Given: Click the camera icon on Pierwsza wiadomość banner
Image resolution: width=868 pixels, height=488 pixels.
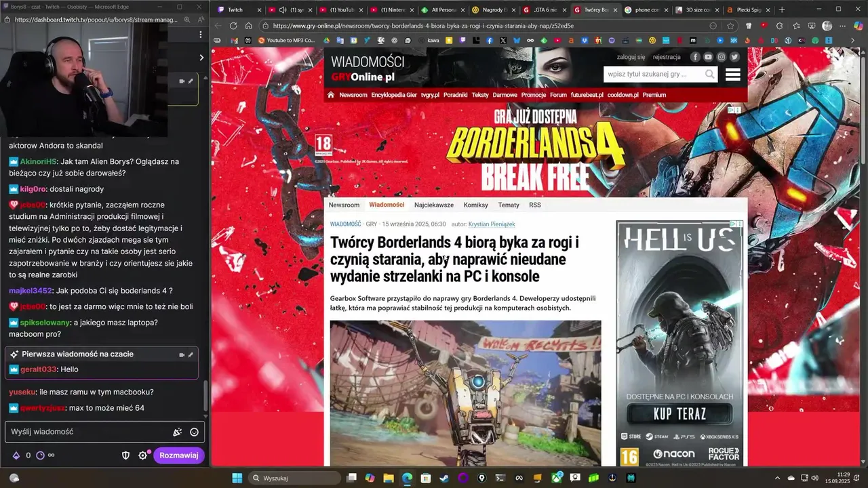Looking at the screenshot, I should coord(182,354).
